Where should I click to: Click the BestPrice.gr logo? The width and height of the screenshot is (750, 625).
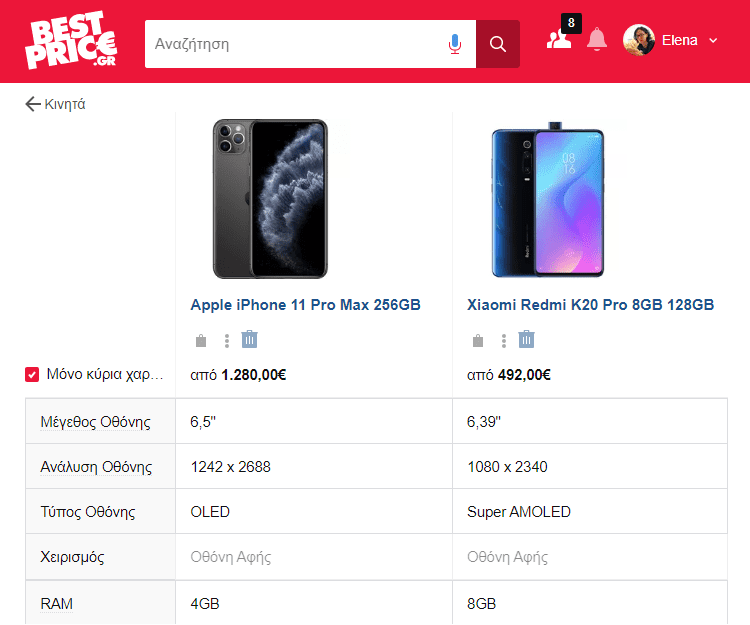click(71, 40)
